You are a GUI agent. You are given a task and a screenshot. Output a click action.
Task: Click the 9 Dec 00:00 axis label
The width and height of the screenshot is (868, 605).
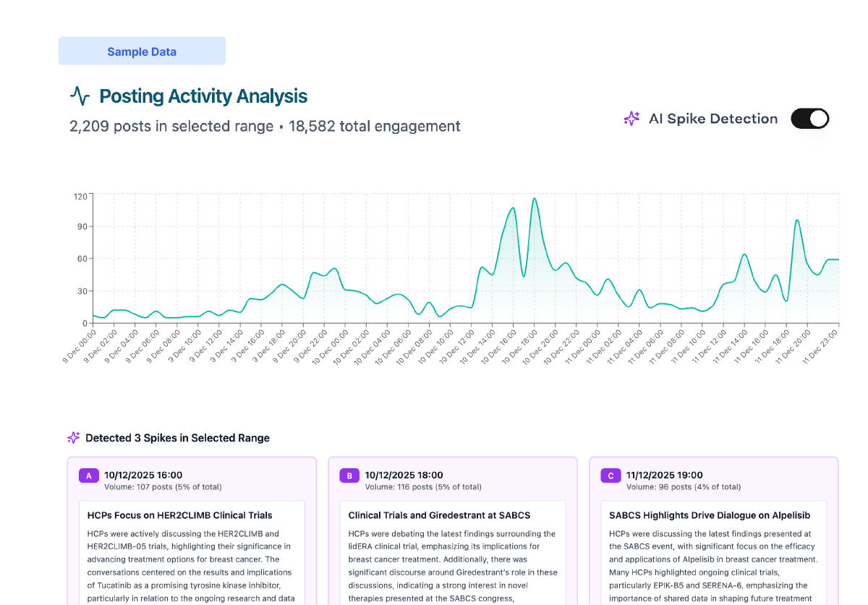tap(79, 345)
